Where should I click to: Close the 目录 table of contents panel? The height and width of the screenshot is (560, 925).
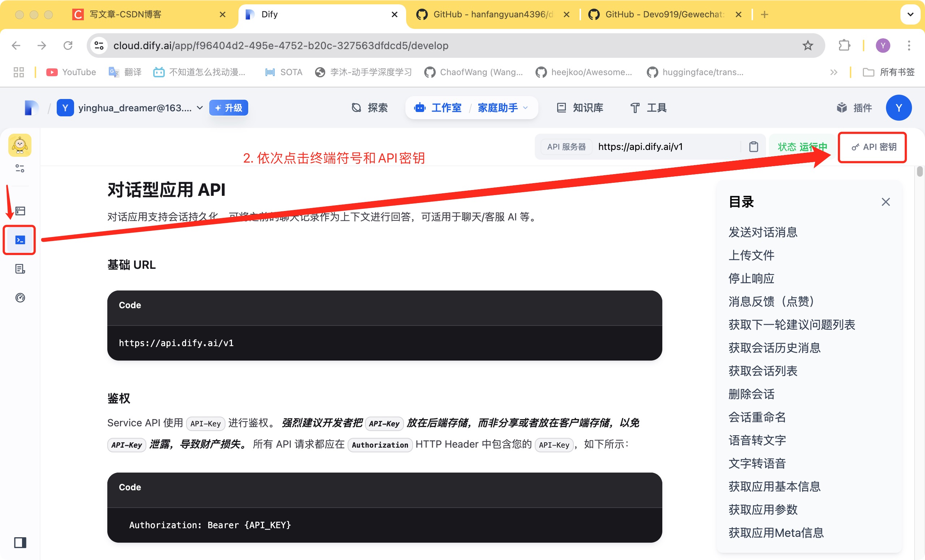(886, 202)
